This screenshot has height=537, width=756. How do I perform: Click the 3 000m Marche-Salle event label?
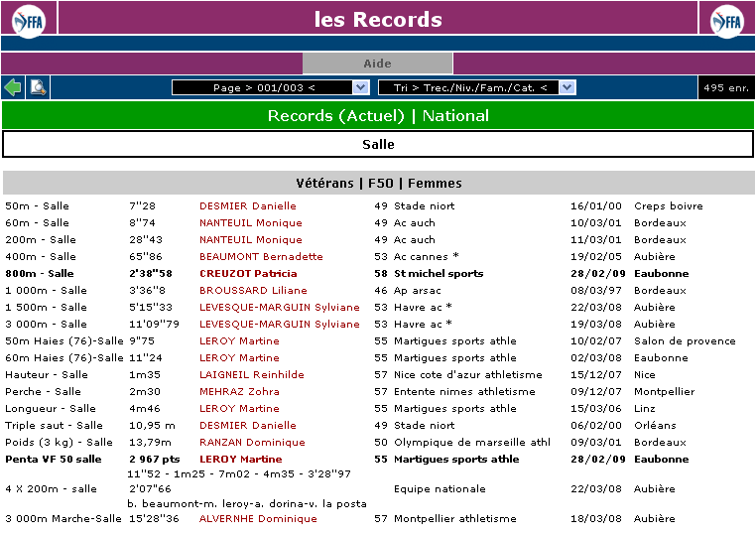tap(63, 519)
